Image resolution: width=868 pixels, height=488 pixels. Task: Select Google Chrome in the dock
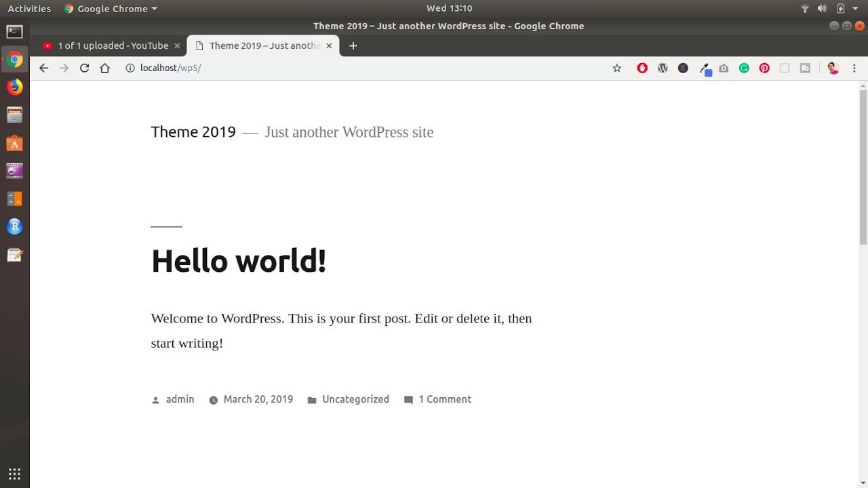coord(14,60)
